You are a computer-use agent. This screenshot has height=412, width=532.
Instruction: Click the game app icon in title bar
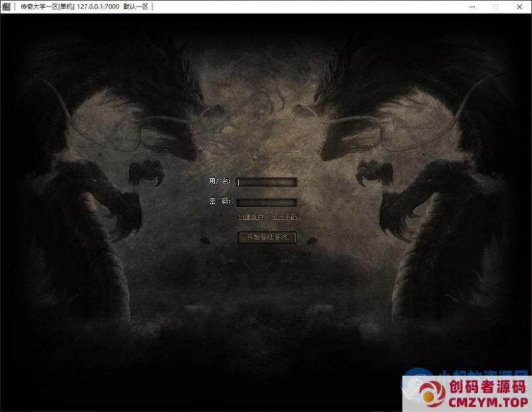click(x=6, y=7)
